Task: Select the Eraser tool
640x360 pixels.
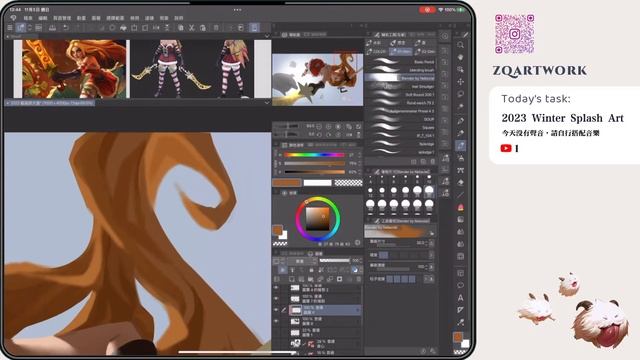Action: click(x=460, y=182)
